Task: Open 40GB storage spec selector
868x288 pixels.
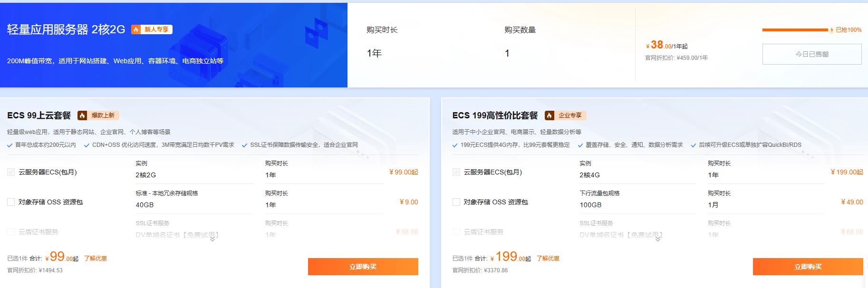Action: coord(194,205)
